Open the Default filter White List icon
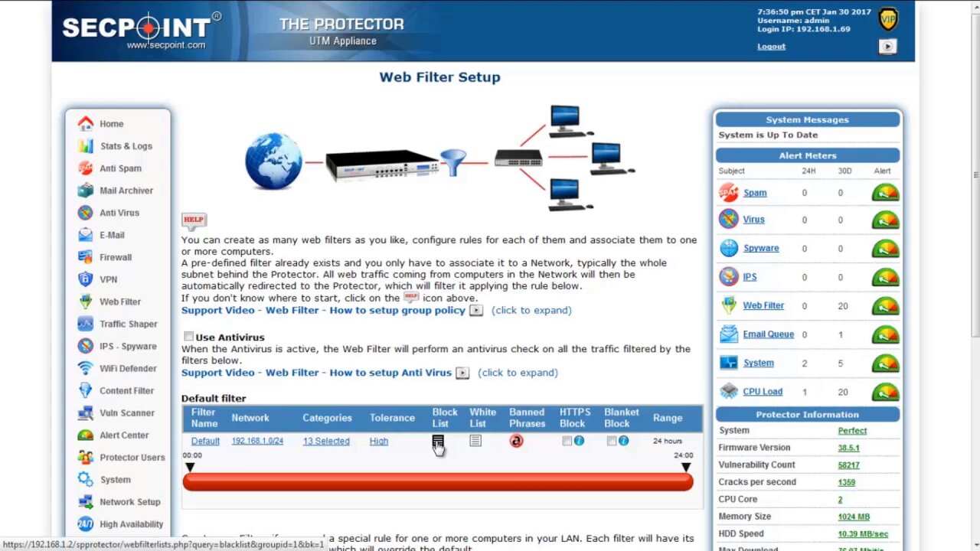 (x=475, y=441)
